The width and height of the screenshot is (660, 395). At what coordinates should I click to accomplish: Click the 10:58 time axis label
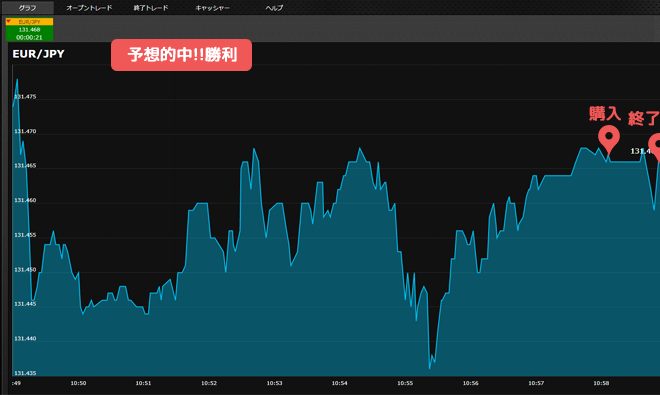click(601, 383)
